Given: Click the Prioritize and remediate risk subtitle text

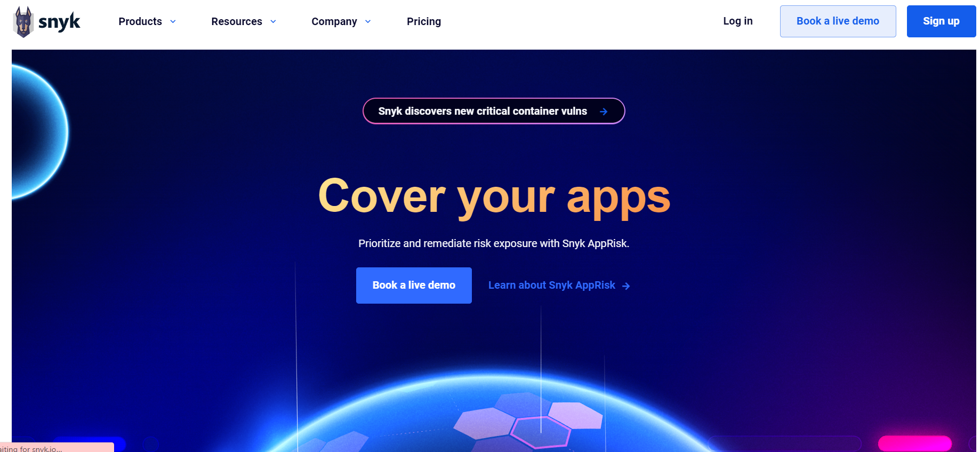Looking at the screenshot, I should point(494,243).
